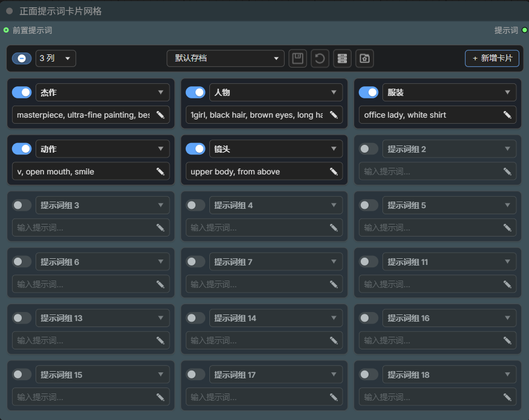
Task: Click the upper body, from above field
Action: [264, 171]
